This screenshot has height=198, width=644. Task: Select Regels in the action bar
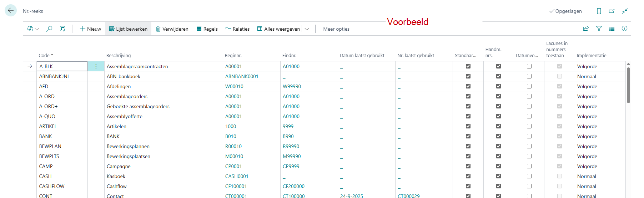207,29
